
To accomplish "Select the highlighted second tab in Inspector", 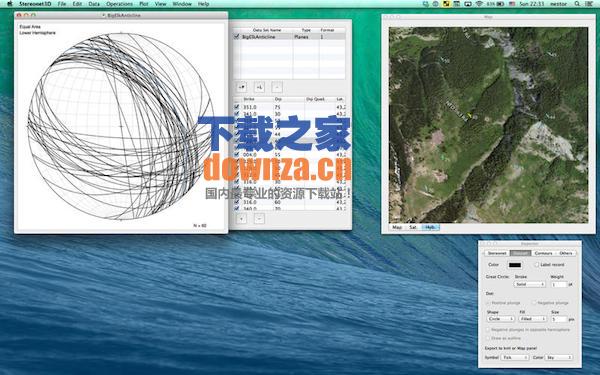I will (x=520, y=253).
